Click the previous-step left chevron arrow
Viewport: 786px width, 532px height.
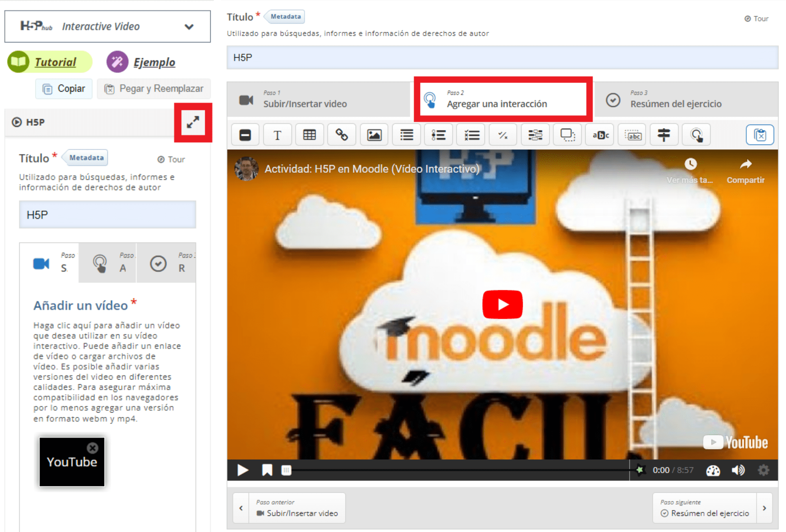pyautogui.click(x=241, y=508)
